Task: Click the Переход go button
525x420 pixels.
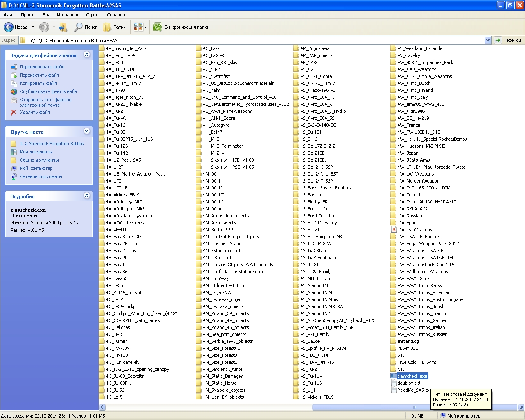Action: click(x=508, y=40)
